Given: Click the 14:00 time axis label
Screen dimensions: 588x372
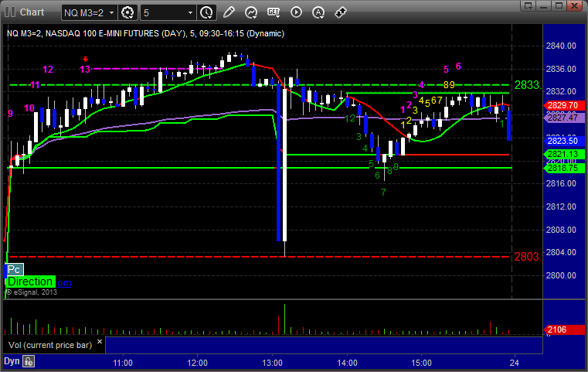Looking at the screenshot, I should (x=347, y=363).
